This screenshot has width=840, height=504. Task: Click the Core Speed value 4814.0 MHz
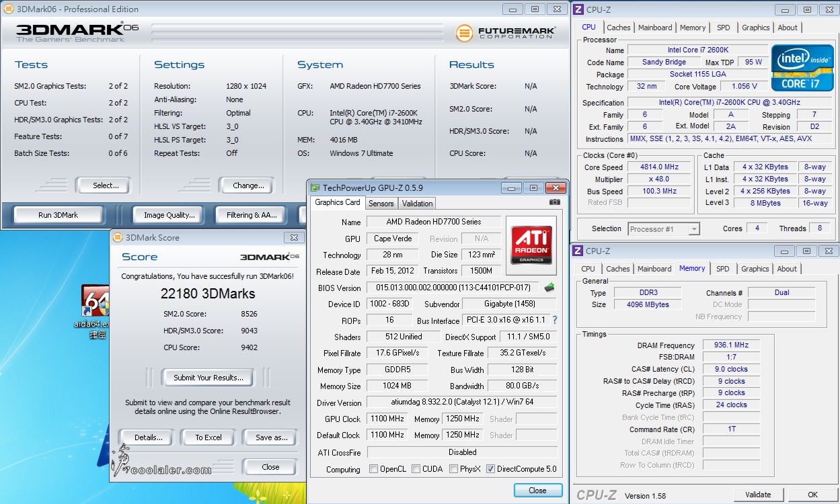tap(660, 167)
